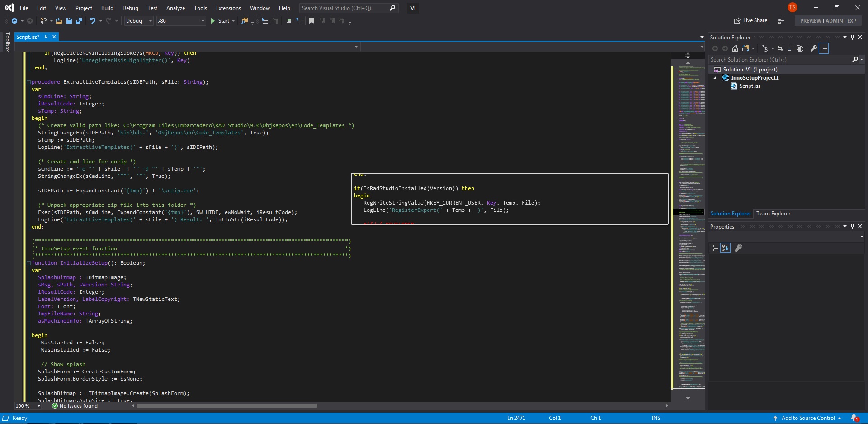This screenshot has width=868, height=424.
Task: Open the Debug configuration dropdown
Action: pos(139,21)
